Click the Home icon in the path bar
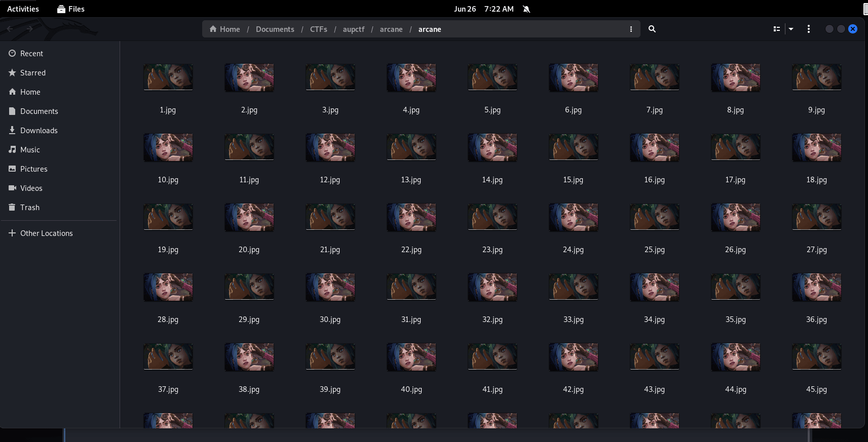The height and width of the screenshot is (442, 868). [x=213, y=29]
